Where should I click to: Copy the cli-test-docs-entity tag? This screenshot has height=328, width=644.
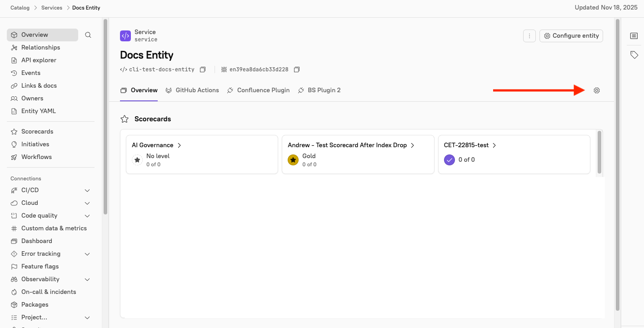(203, 70)
